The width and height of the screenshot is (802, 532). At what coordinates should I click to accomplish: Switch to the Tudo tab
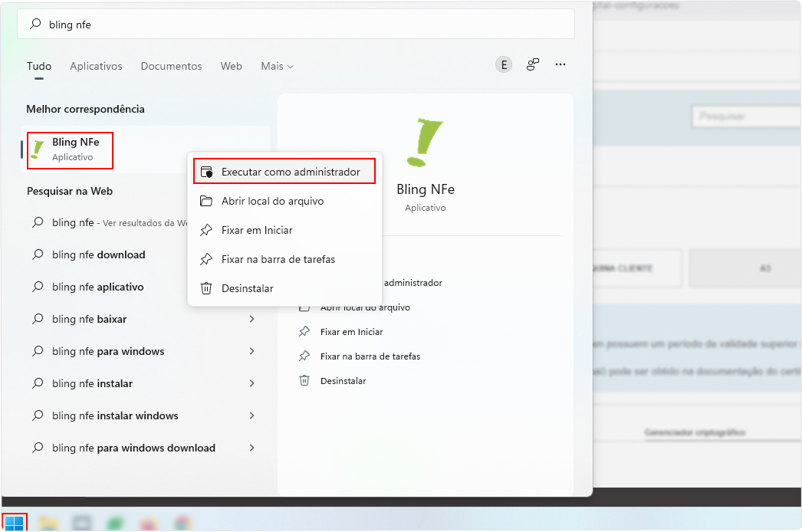click(39, 66)
